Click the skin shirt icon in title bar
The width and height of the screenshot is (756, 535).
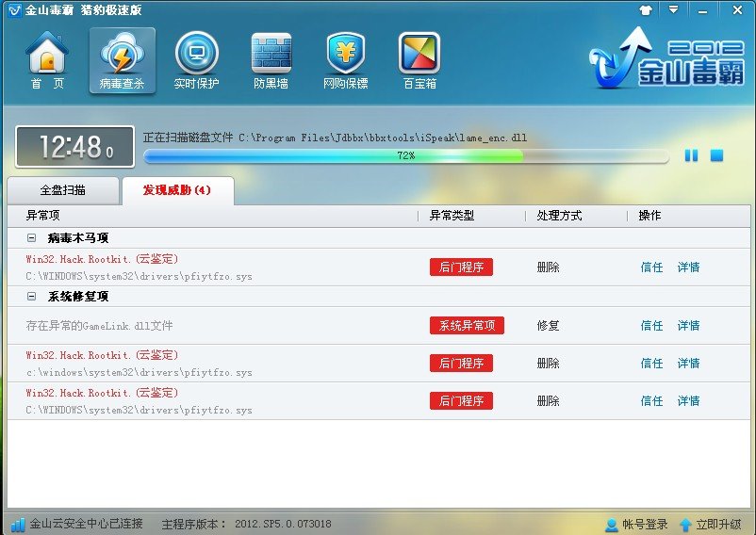(645, 10)
